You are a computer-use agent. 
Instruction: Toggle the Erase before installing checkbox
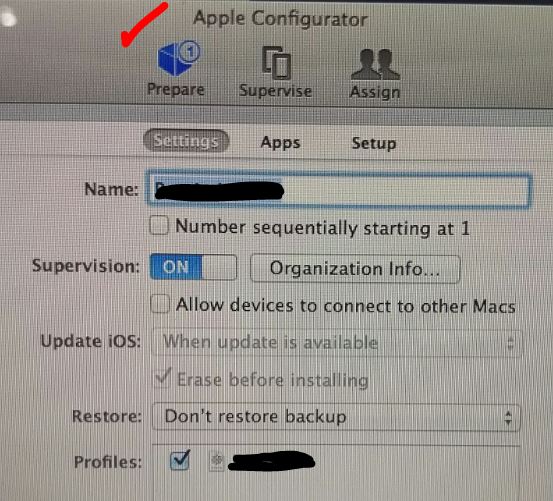pos(163,378)
